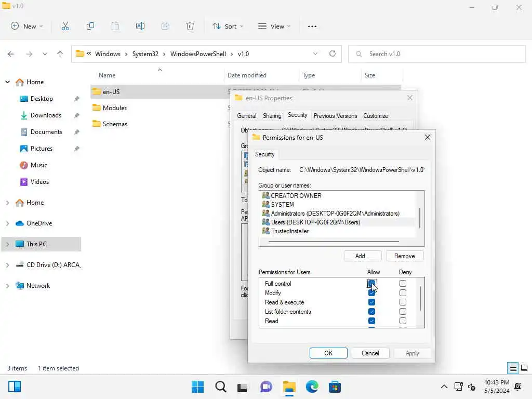Open Videos in the navigation pane
This screenshot has height=399, width=532.
tap(39, 182)
